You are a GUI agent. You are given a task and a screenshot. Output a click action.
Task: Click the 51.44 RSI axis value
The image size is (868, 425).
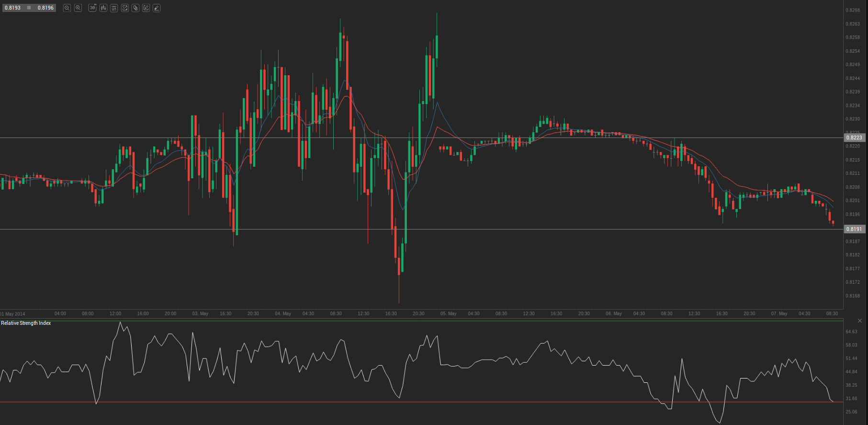click(x=852, y=358)
